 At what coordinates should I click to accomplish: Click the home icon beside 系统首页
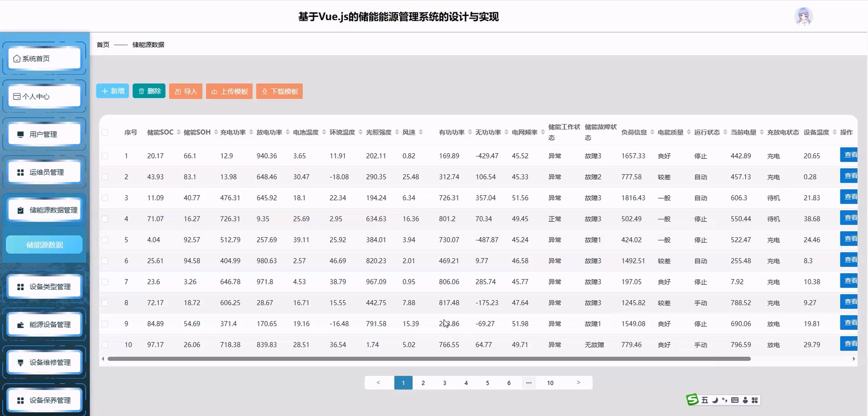pos(17,59)
